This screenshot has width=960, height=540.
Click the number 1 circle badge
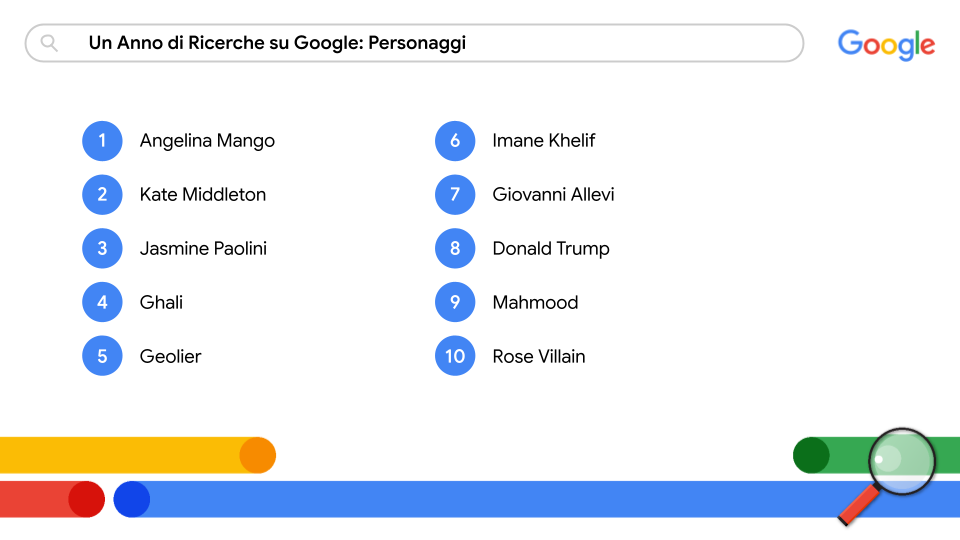pos(102,141)
